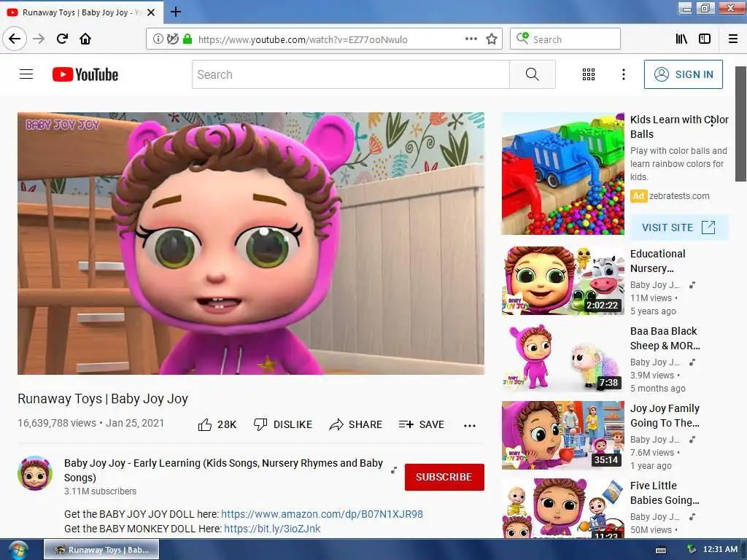
Task: Click the Baa Baa Black Sheep & MOR... title
Action: [x=665, y=338]
